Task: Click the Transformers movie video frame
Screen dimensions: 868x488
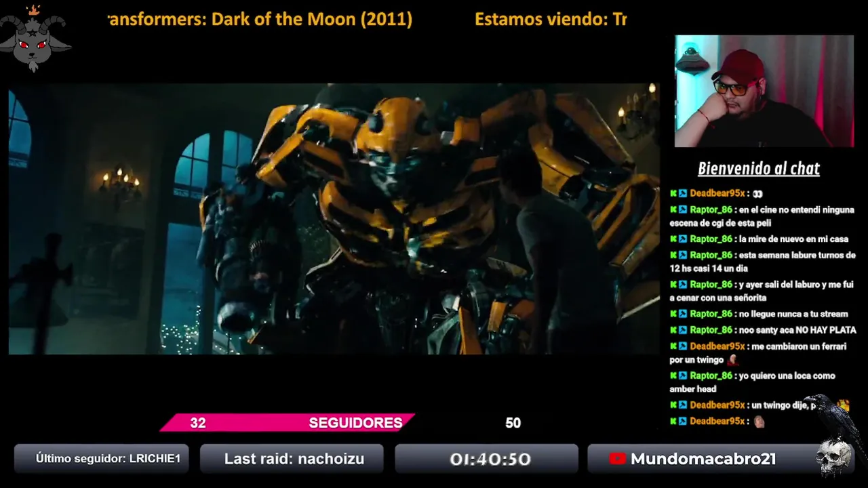Action: [x=334, y=219]
